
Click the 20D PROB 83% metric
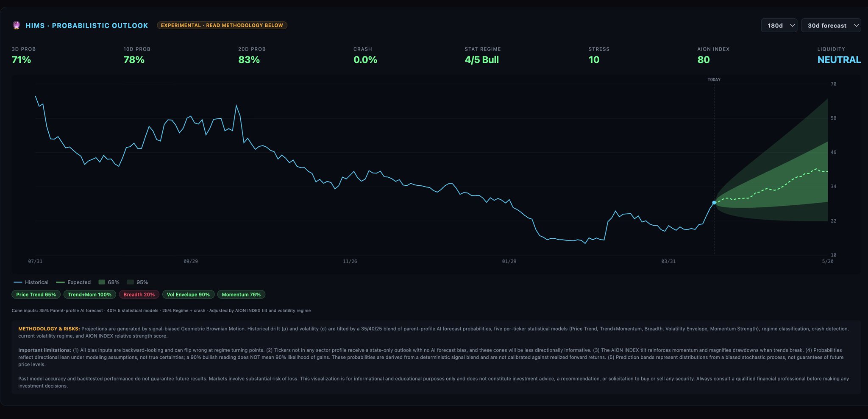249,60
